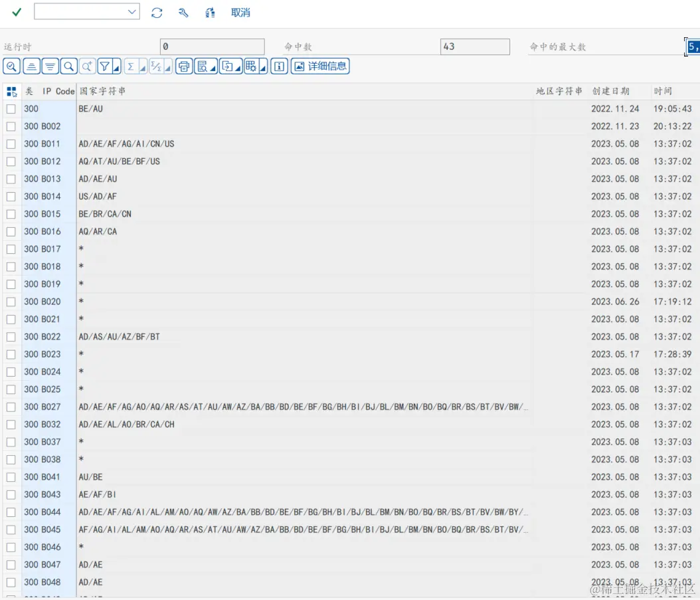Click the 运行时 runtime value field

pos(212,47)
